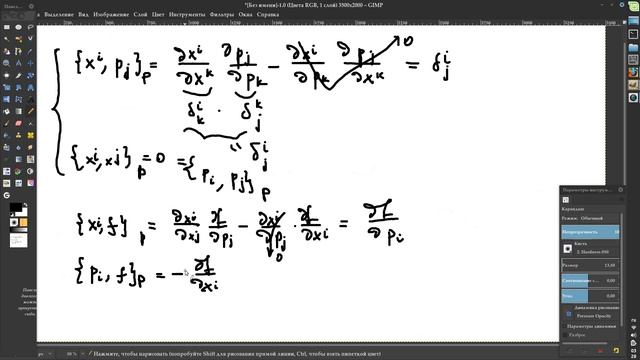Open the Фильтры menu

point(222,14)
